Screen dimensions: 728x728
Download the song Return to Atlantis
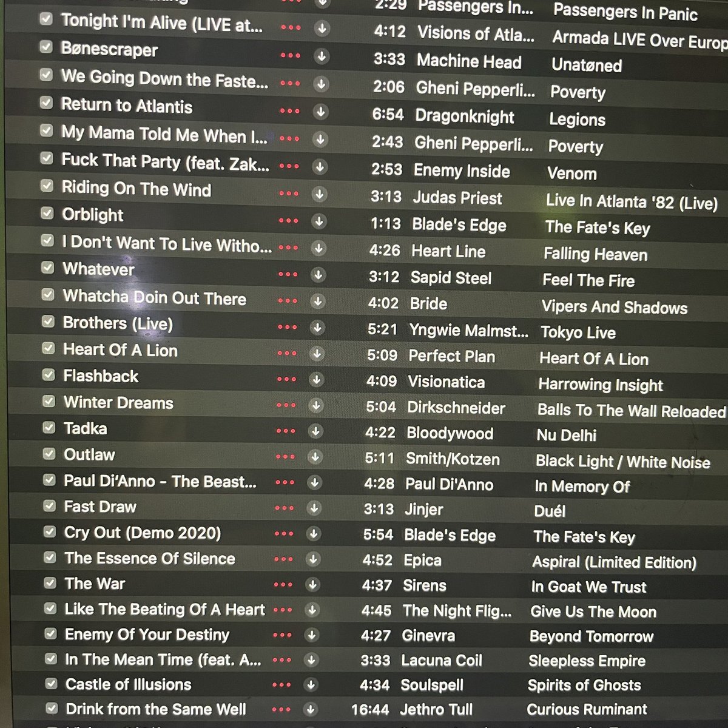(320, 112)
